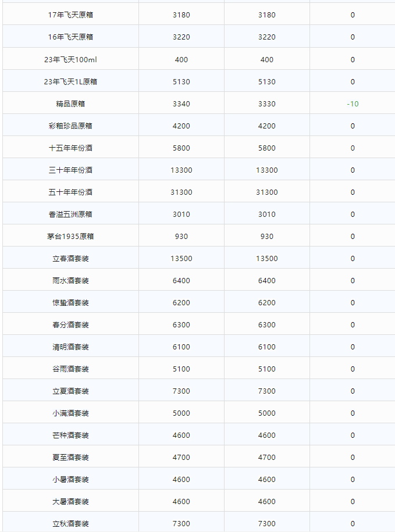
Task: Select second '5800' price in 十五年年份酒 row
Action: point(266,148)
